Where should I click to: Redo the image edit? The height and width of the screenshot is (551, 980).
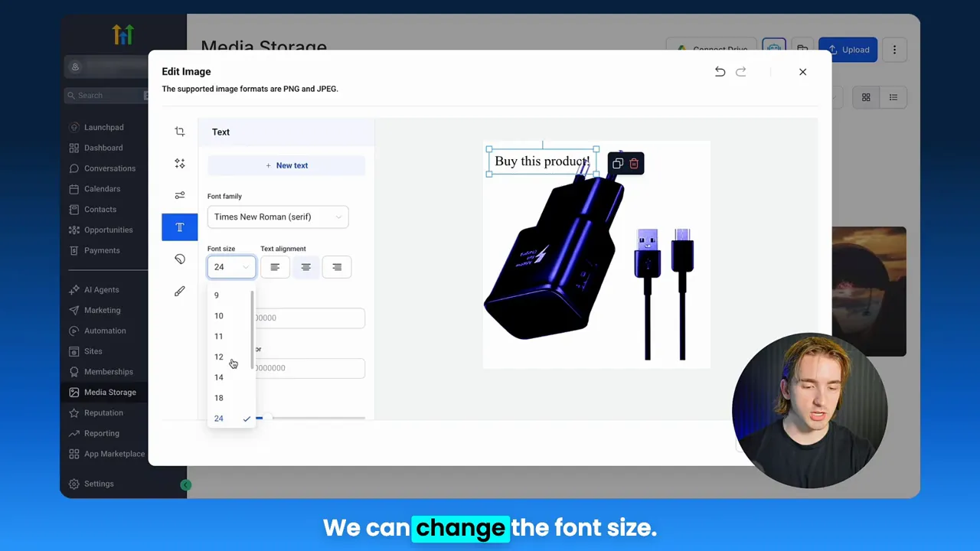[740, 72]
